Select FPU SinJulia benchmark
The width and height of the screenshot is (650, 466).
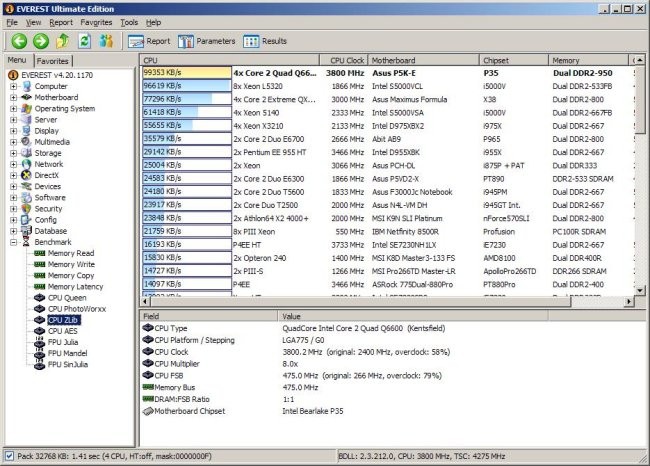[x=68, y=365]
